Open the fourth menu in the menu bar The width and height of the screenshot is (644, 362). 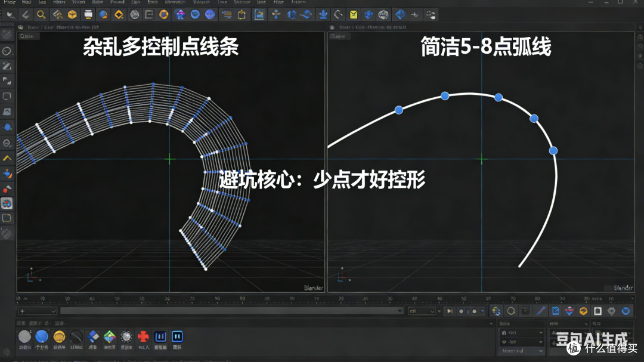pyautogui.click(x=58, y=2)
